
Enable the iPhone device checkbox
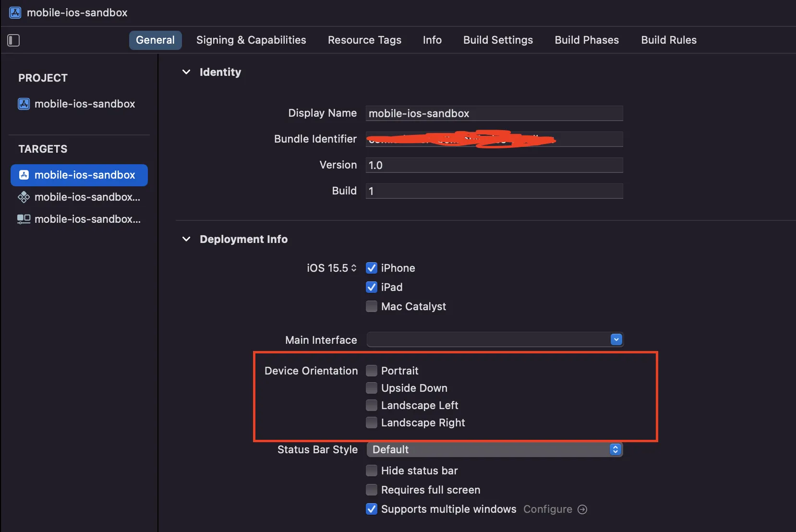click(x=372, y=268)
